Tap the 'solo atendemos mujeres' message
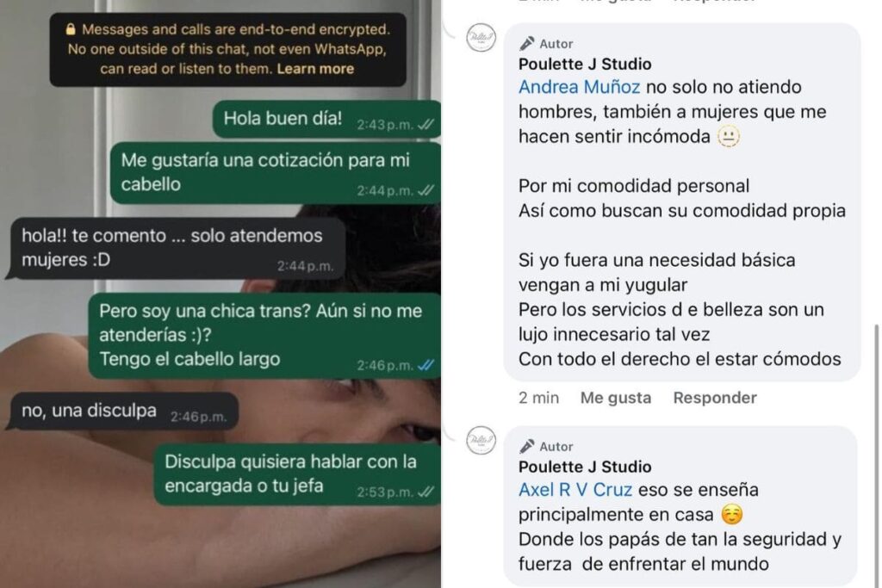 click(176, 248)
